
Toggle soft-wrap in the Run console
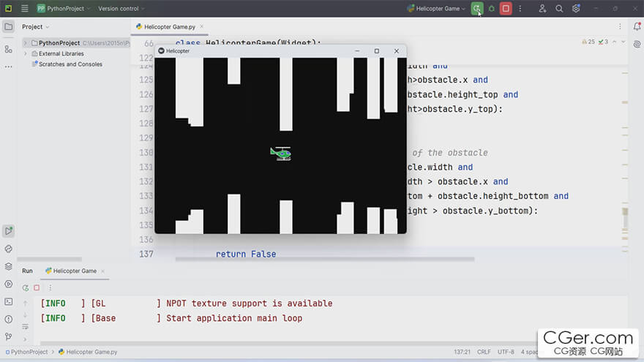26,326
